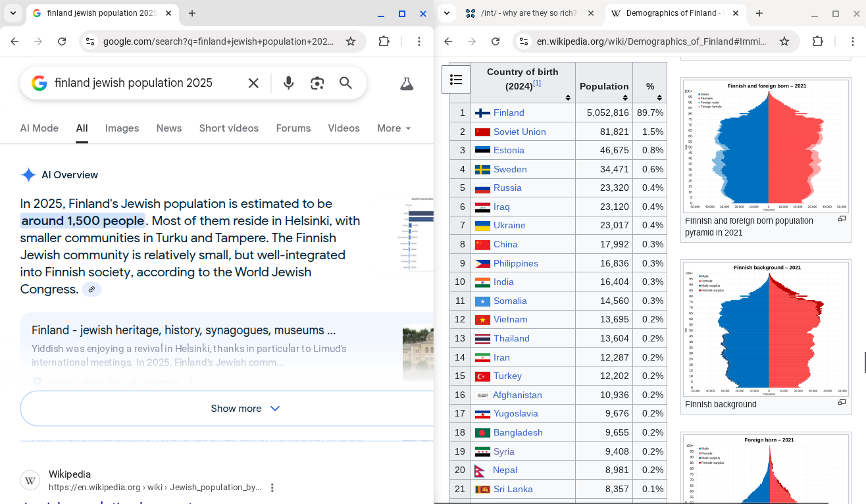Image resolution: width=866 pixels, height=504 pixels.
Task: Switch to Forums results tab
Action: [293, 128]
